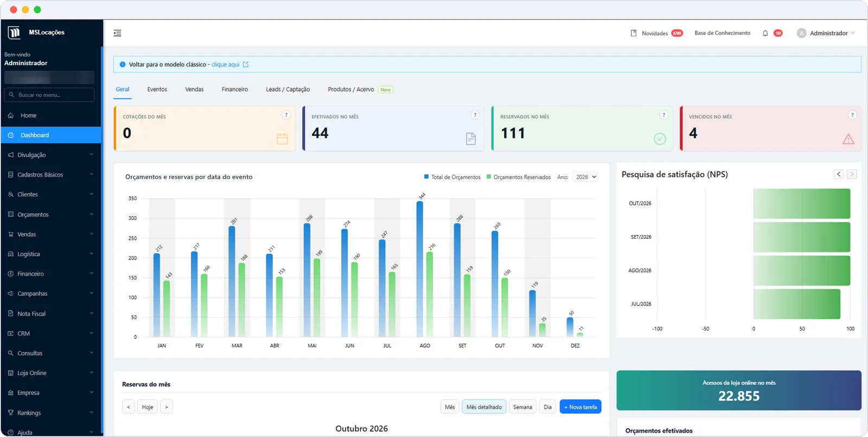
Task: Toggle Total de Orçamentos legend series
Action: click(x=452, y=177)
